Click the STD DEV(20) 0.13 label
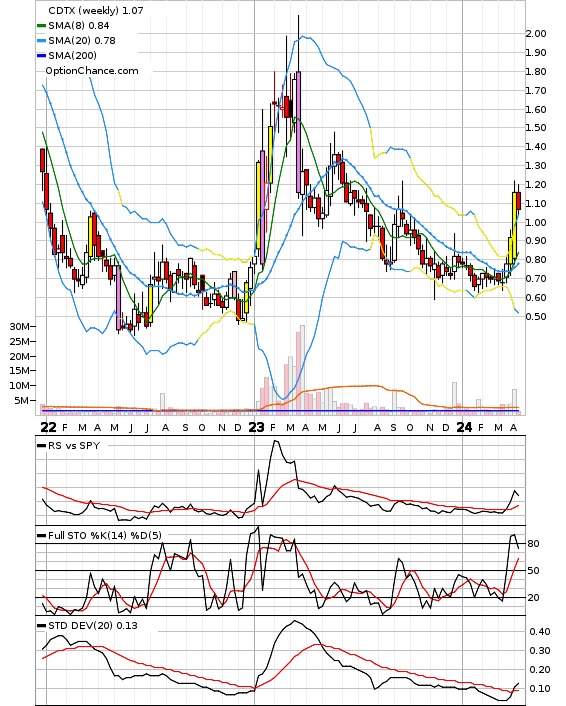 tap(93, 625)
